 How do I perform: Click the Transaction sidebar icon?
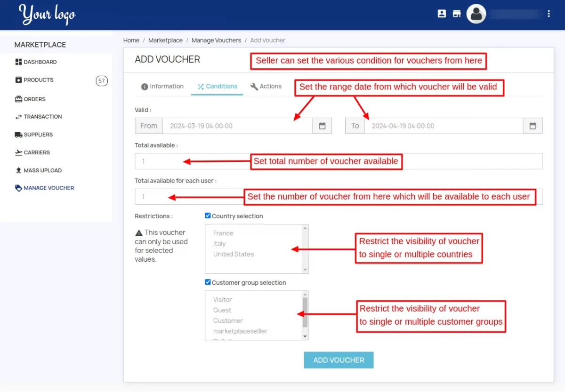pos(42,117)
